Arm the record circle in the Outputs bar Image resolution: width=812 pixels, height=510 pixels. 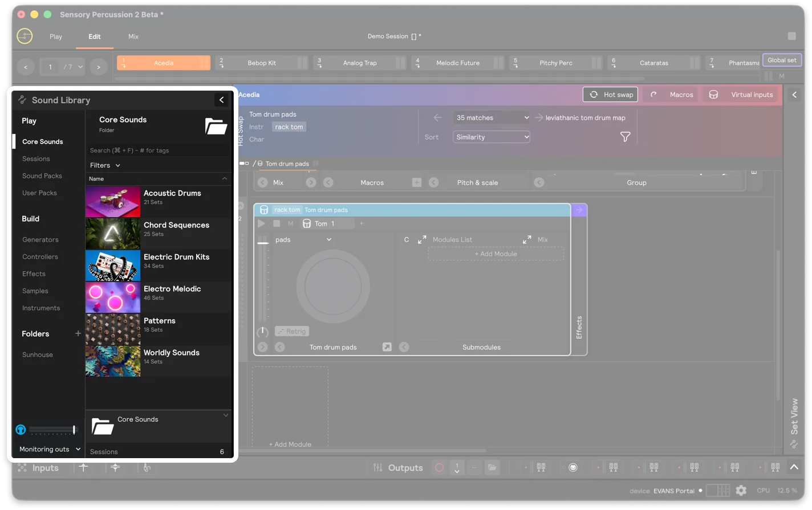[x=439, y=467]
